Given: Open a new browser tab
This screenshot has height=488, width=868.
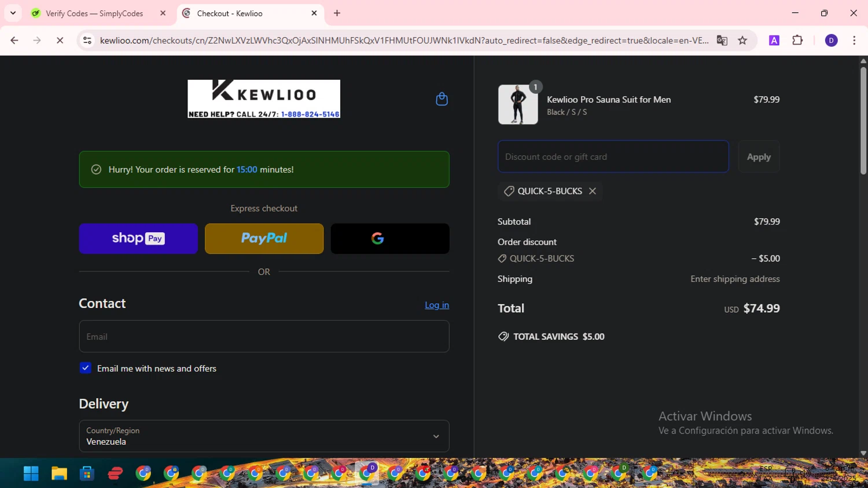Looking at the screenshot, I should tap(337, 13).
